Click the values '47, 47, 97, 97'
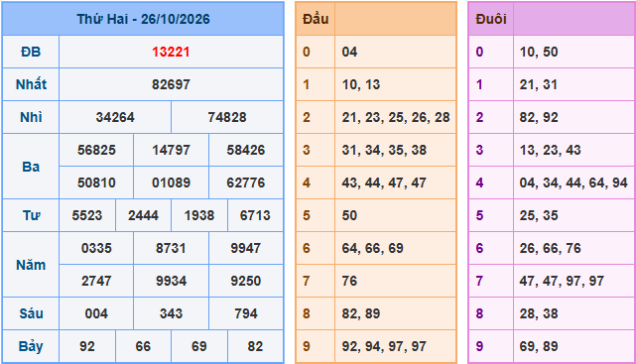Viewport: 636px width, 364px height. click(x=562, y=281)
